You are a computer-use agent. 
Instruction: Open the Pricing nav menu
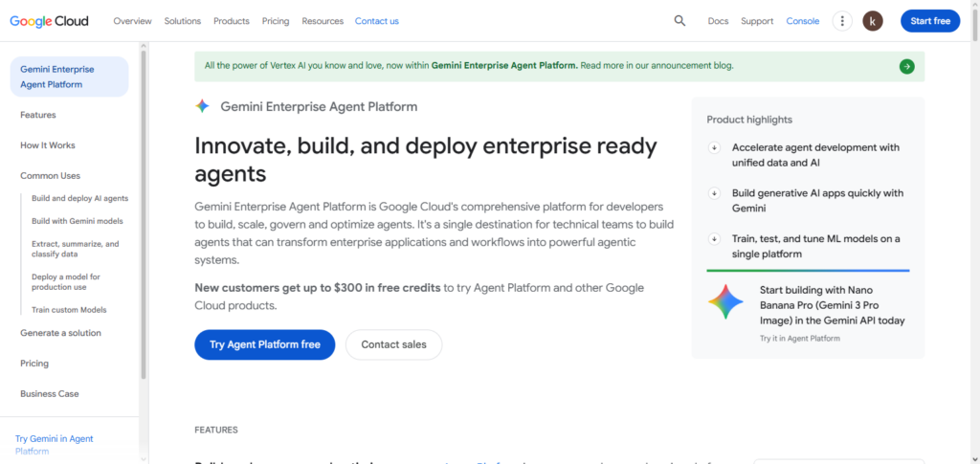click(x=276, y=21)
